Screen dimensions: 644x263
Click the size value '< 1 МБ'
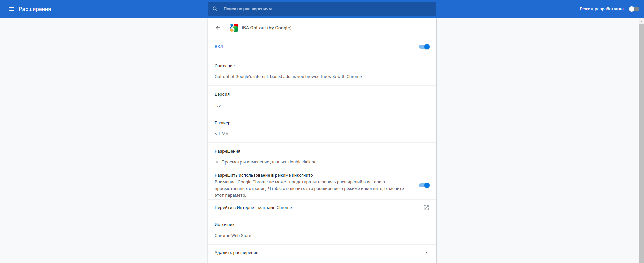click(x=221, y=134)
